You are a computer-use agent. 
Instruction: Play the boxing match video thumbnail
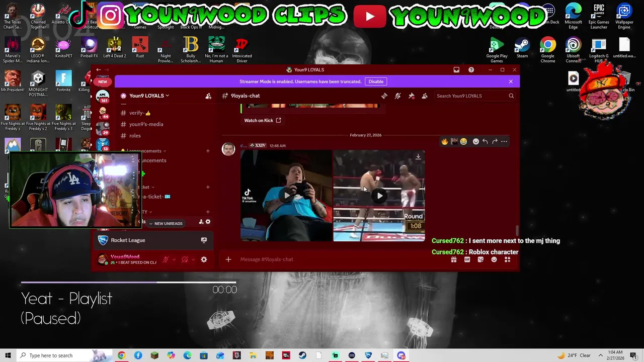(379, 196)
